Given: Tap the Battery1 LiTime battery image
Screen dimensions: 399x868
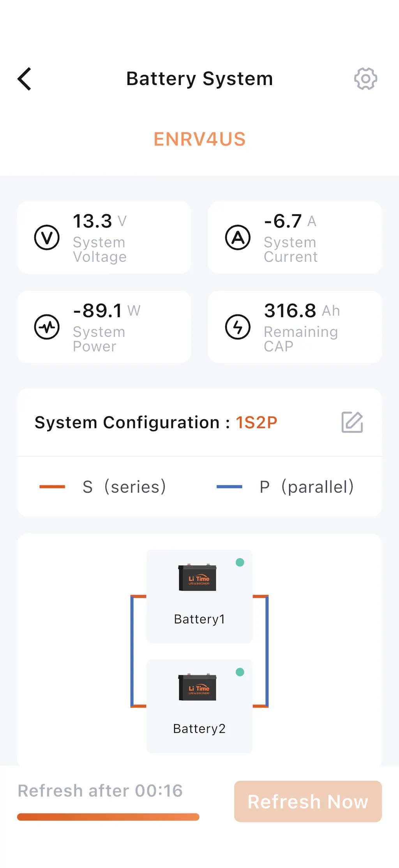Looking at the screenshot, I should 197,577.
